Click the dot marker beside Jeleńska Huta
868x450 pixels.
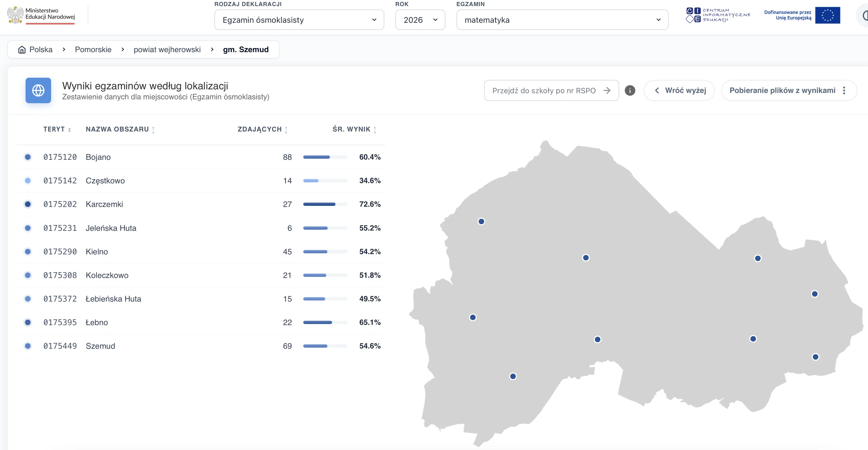coord(28,228)
